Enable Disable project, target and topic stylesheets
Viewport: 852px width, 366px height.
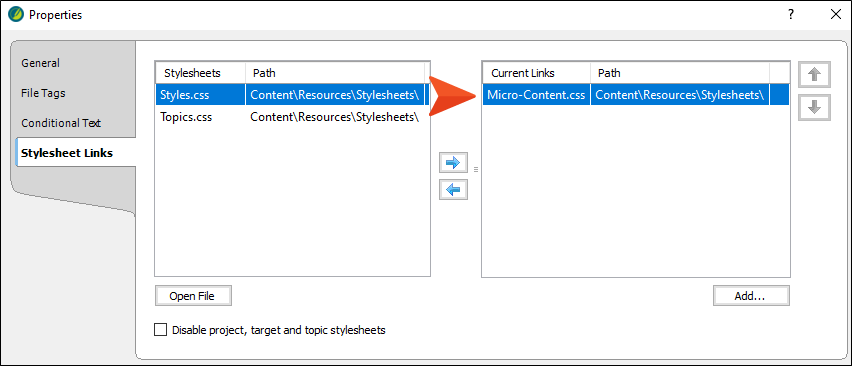click(160, 330)
